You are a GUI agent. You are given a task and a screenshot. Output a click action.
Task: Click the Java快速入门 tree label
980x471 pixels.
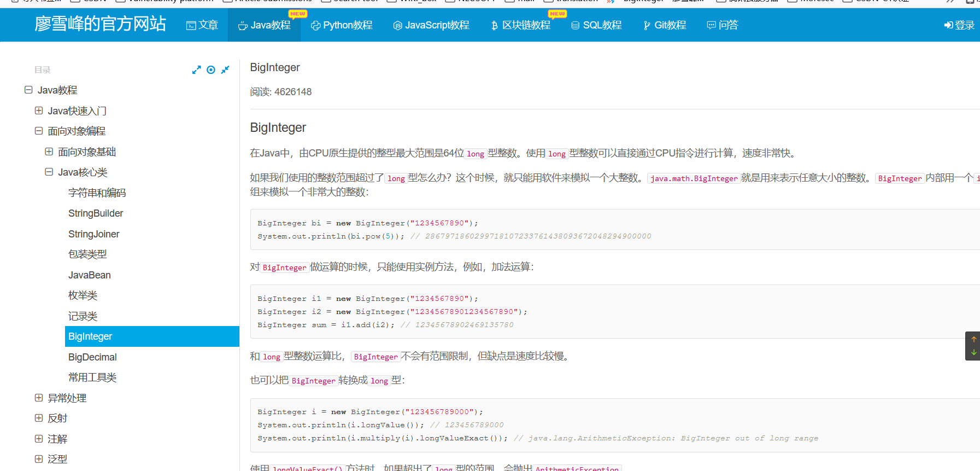click(77, 111)
